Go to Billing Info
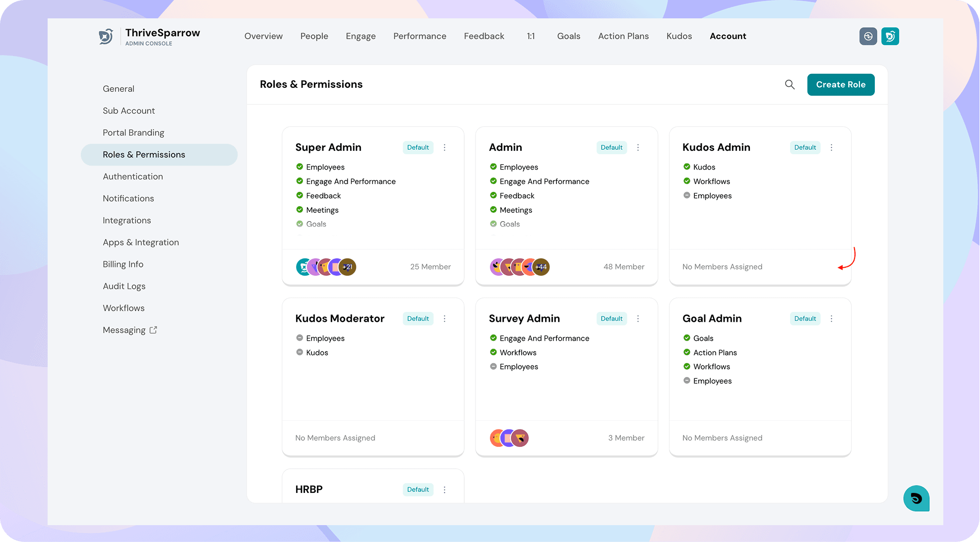The image size is (980, 542). tap(123, 264)
